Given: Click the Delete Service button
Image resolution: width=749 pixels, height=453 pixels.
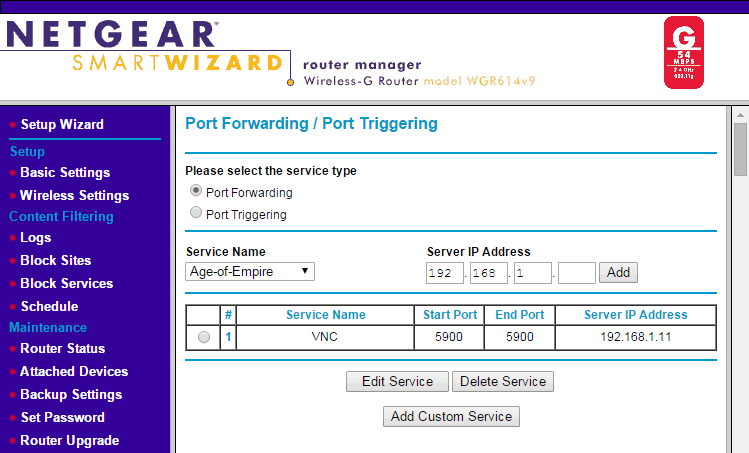Looking at the screenshot, I should tap(503, 381).
